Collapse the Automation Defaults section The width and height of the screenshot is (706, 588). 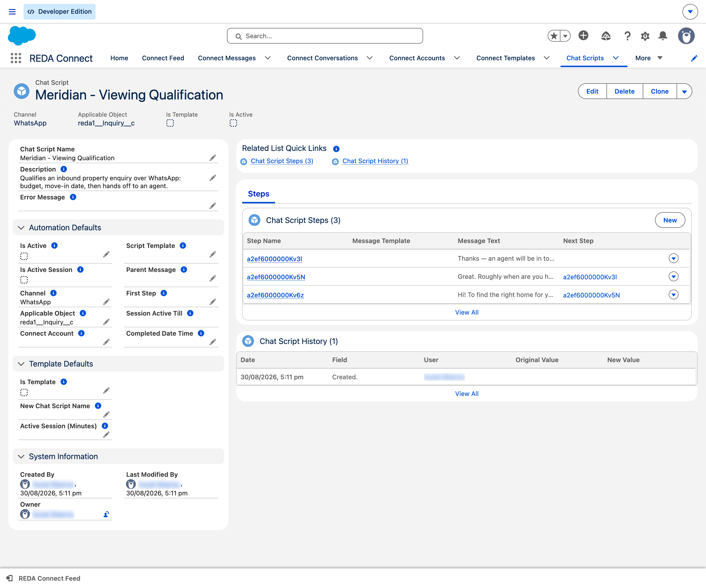pos(21,228)
